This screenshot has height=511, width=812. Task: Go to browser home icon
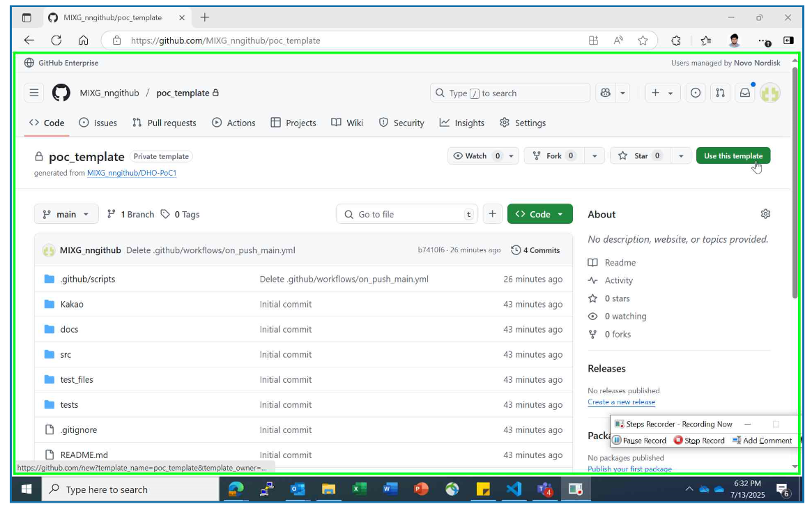(x=84, y=40)
